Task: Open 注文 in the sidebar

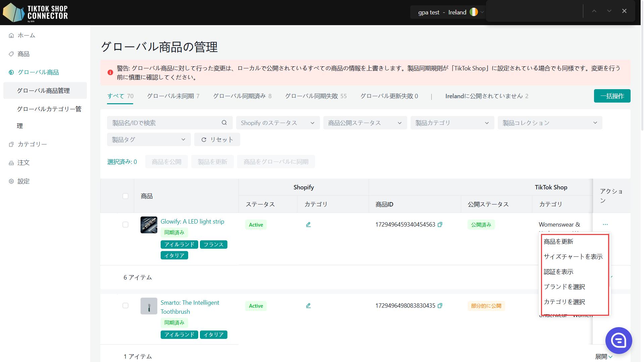Action: point(23,163)
